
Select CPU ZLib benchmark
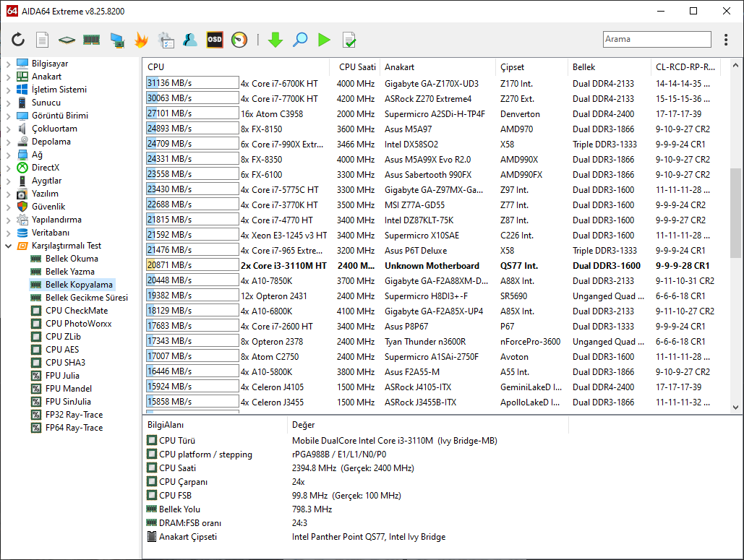(x=63, y=337)
